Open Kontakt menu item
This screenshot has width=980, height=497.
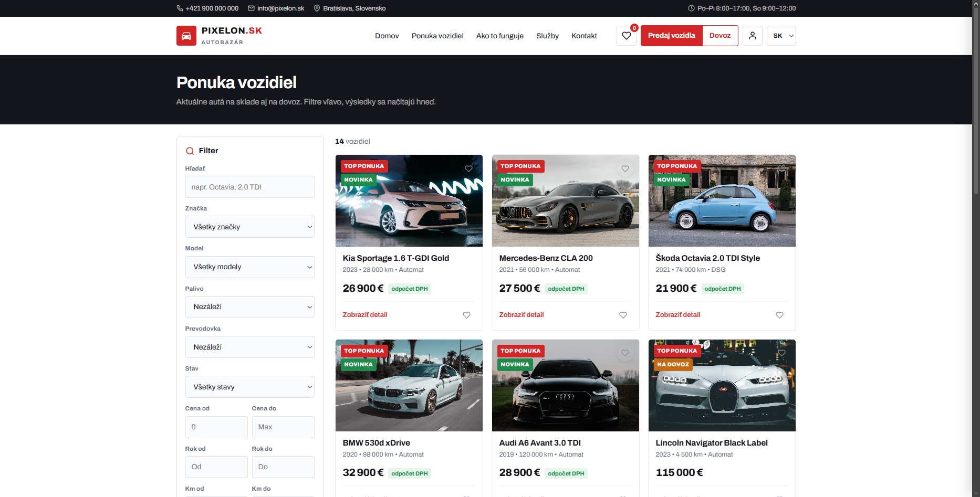point(584,36)
